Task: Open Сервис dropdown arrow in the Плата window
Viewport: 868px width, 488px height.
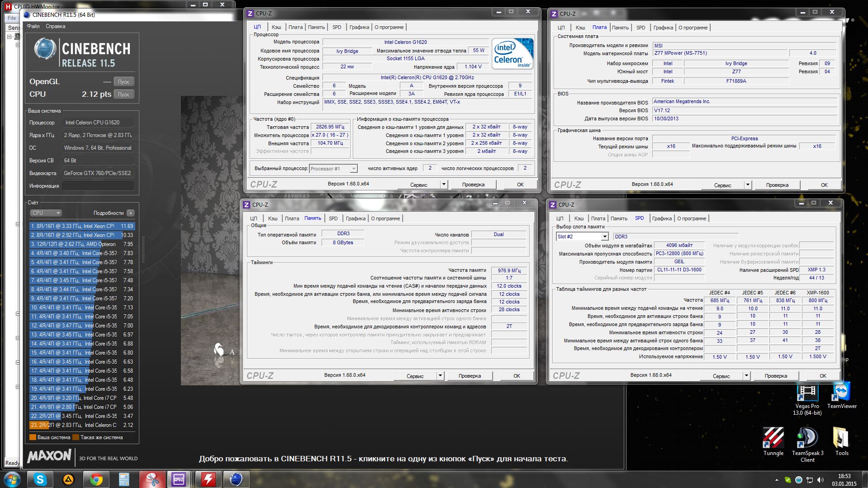Action: [748, 185]
